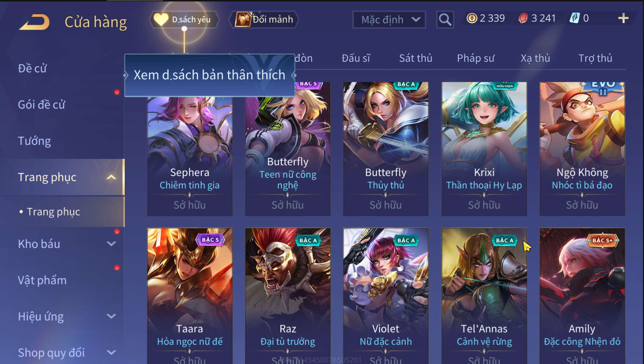
Task: Click the back arrow icon
Action: (x=34, y=22)
